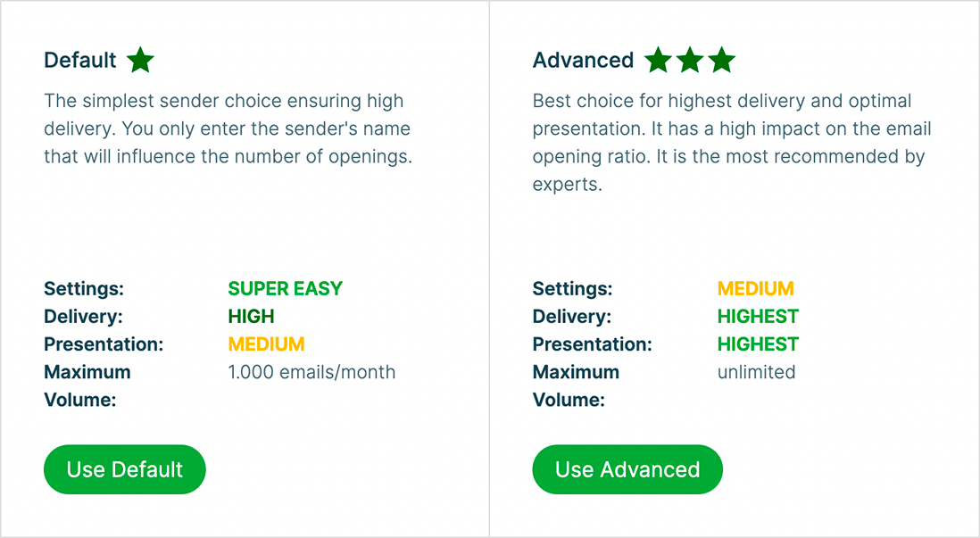Click the MEDIUM settings value in Advanced
The height and width of the screenshot is (538, 980).
pos(755,289)
